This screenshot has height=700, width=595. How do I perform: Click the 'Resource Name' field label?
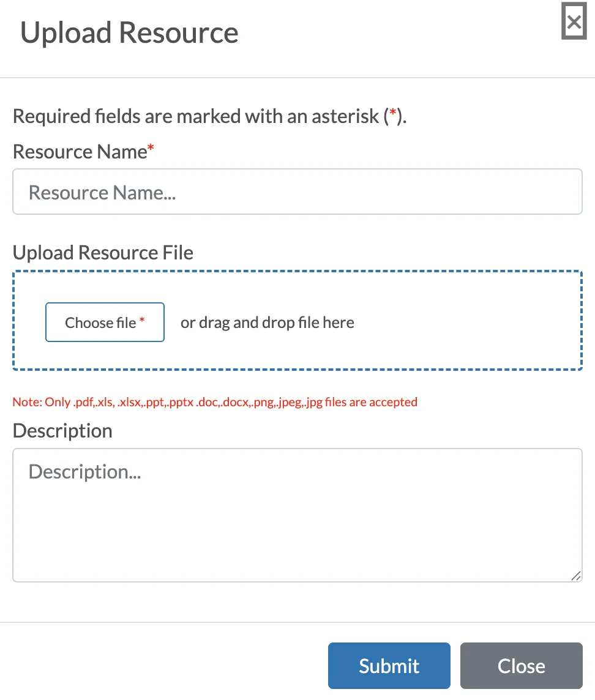click(x=83, y=152)
